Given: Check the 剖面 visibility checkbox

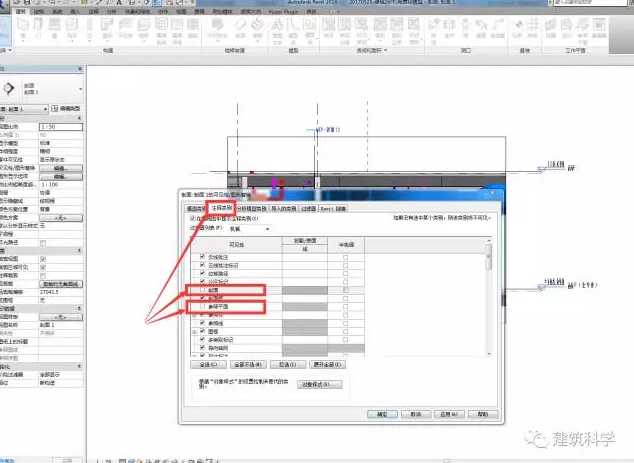Looking at the screenshot, I should tap(203, 290).
